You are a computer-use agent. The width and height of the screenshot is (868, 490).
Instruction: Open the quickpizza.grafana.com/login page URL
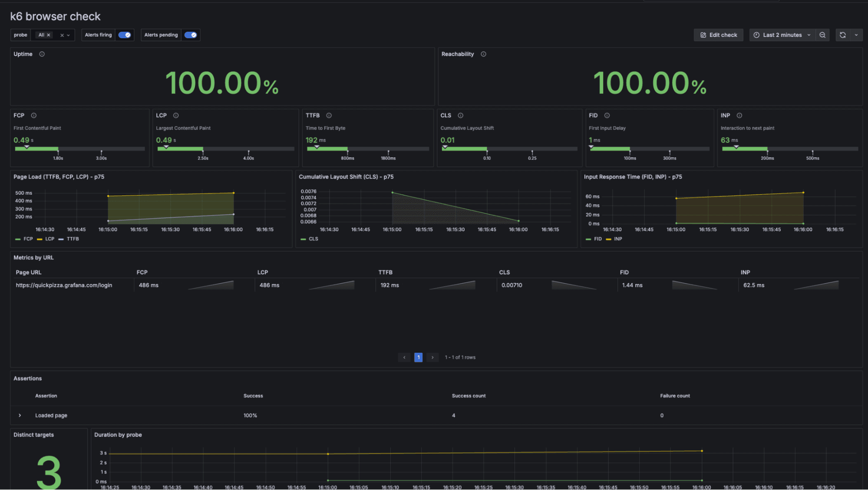point(63,285)
